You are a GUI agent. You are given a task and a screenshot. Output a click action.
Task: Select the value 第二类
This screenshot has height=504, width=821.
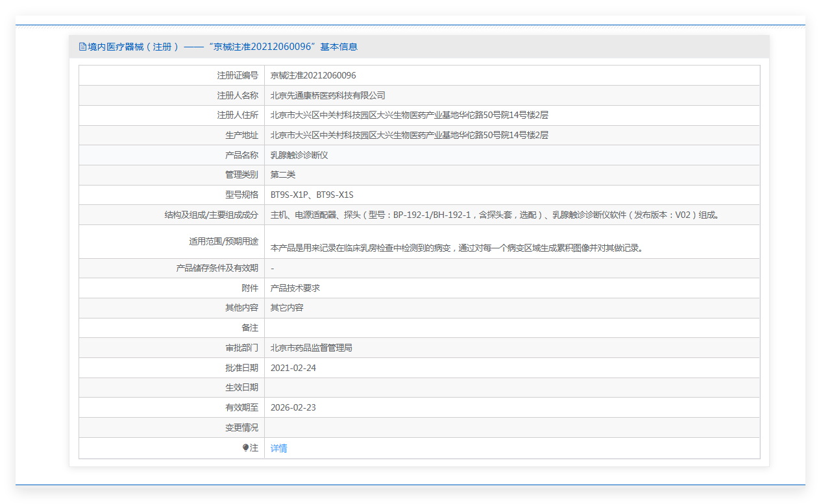[x=283, y=175]
